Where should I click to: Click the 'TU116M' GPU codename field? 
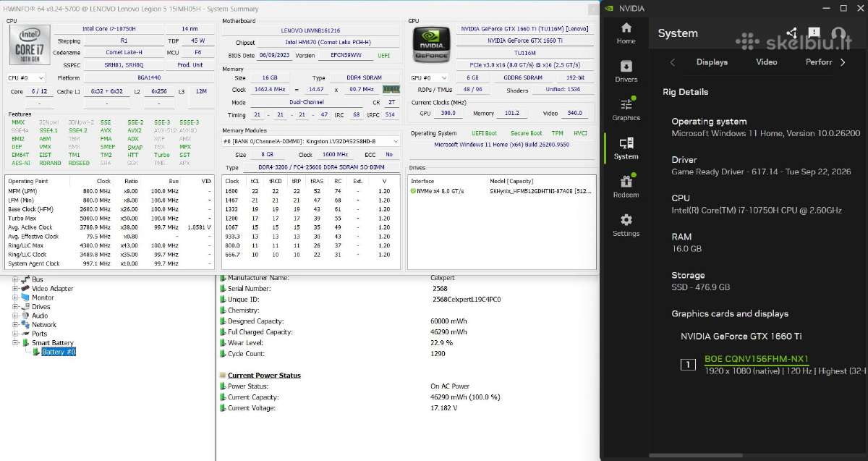(x=524, y=52)
